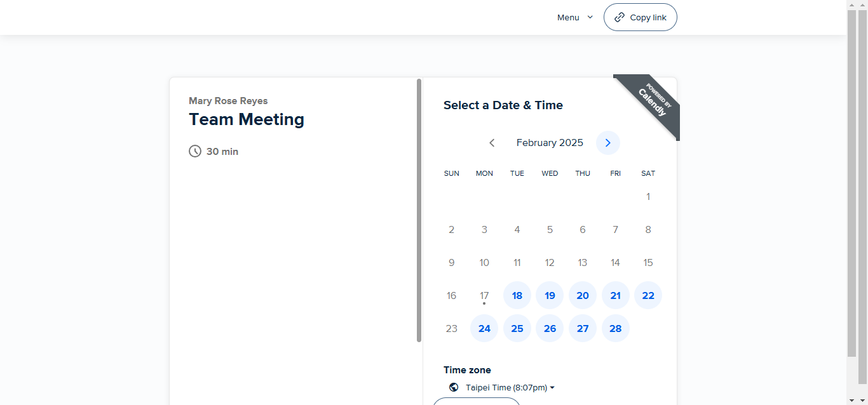Expand the Menu dropdown

(x=574, y=18)
